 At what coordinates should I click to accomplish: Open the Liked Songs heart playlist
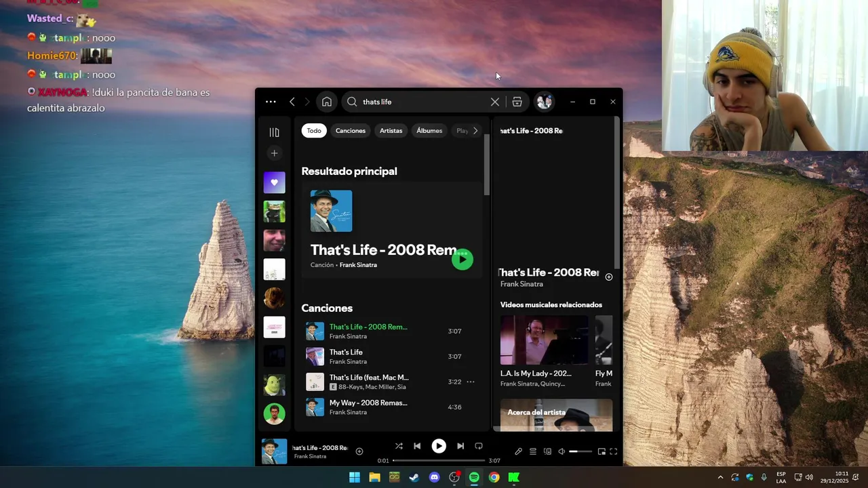274,182
